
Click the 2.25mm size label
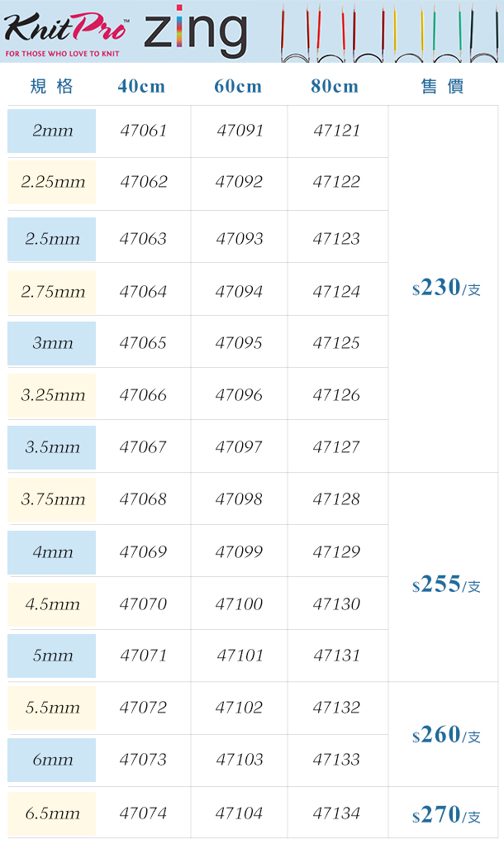click(52, 182)
